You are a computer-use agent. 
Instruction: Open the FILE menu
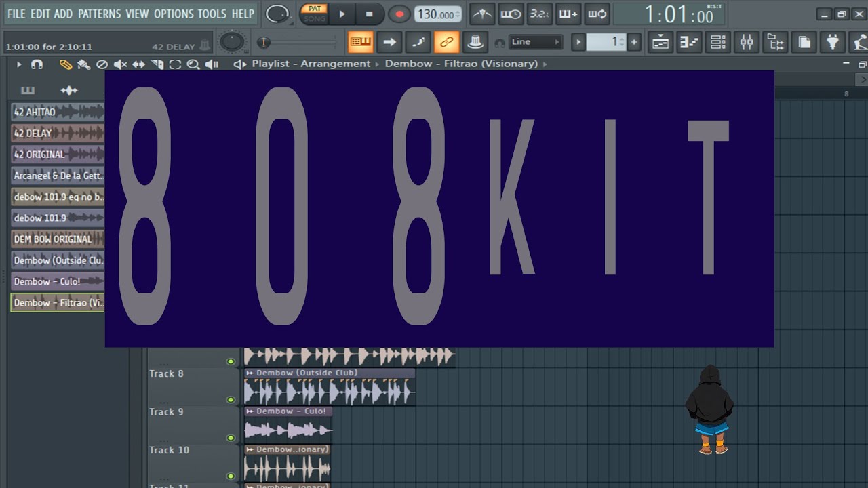(x=16, y=14)
